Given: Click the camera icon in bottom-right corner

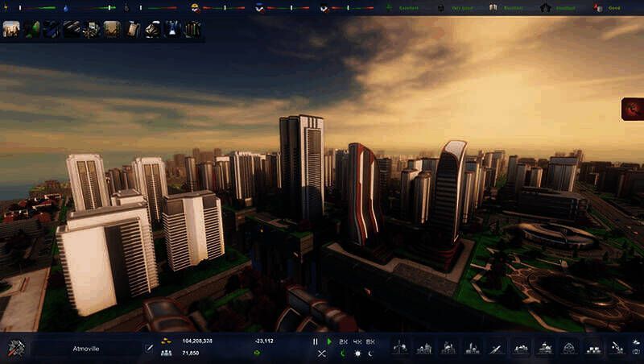Looking at the screenshot, I should 636,353.
